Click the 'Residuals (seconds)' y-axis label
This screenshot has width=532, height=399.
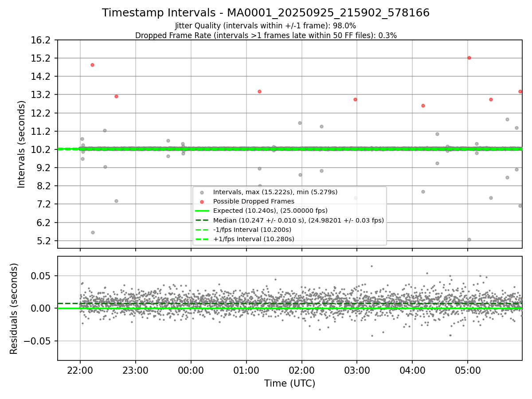14,309
